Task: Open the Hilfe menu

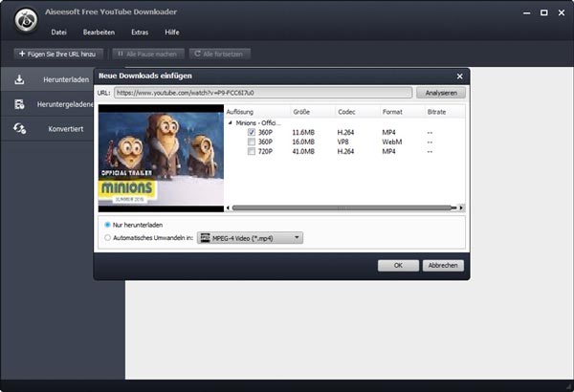Action: (x=172, y=33)
